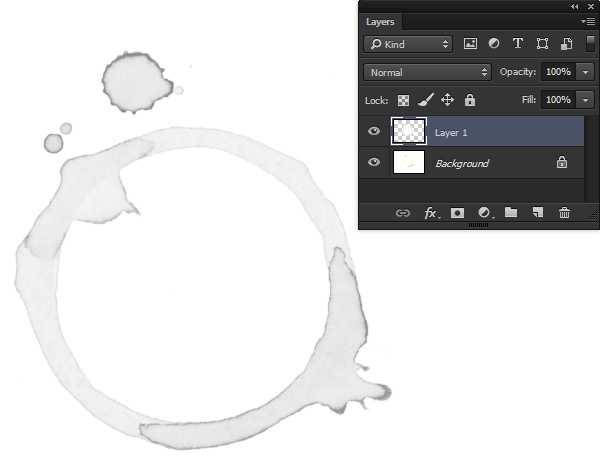Viewport: 600px width, 460px height.
Task: Hide the Background layer eye
Action: coord(374,162)
